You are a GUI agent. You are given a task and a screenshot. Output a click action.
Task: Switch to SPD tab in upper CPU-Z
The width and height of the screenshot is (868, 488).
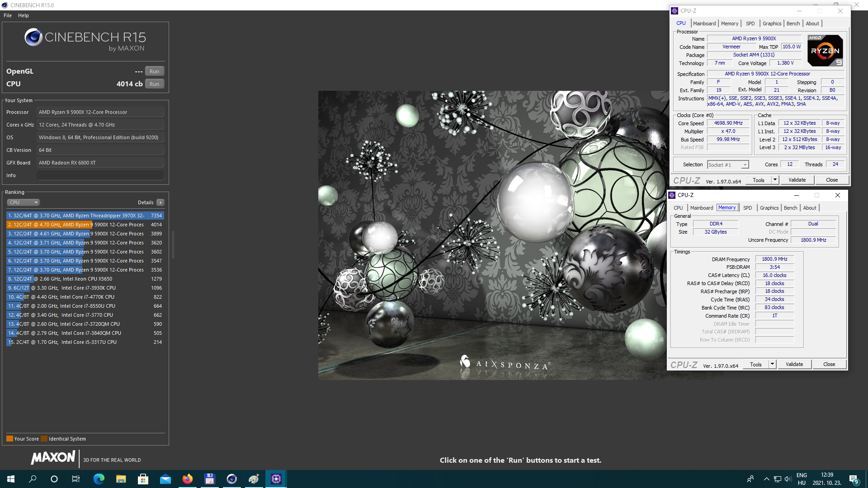(750, 23)
